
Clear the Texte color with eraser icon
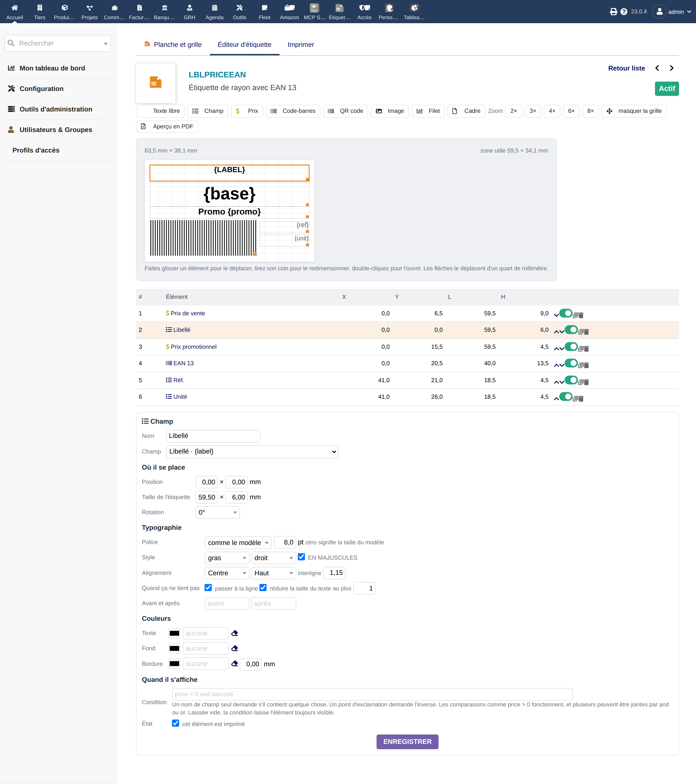coord(235,633)
